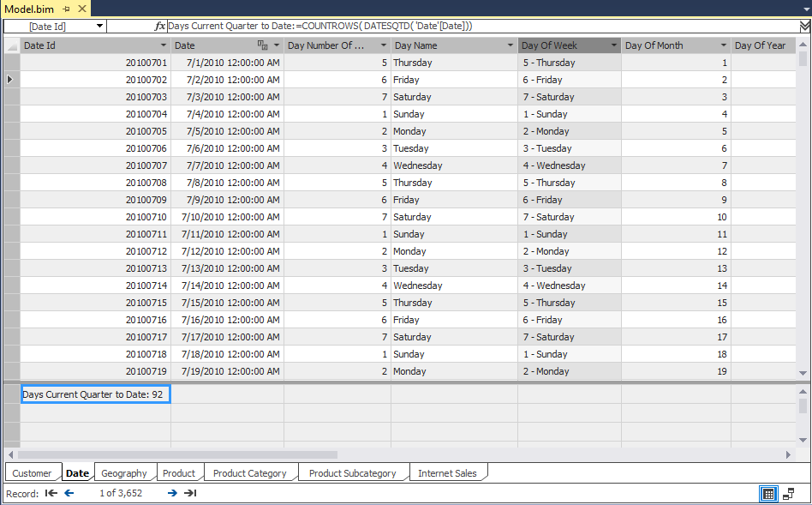Click the horizontal scrollbar thumb
Image resolution: width=812 pixels, height=505 pixels.
177,454
